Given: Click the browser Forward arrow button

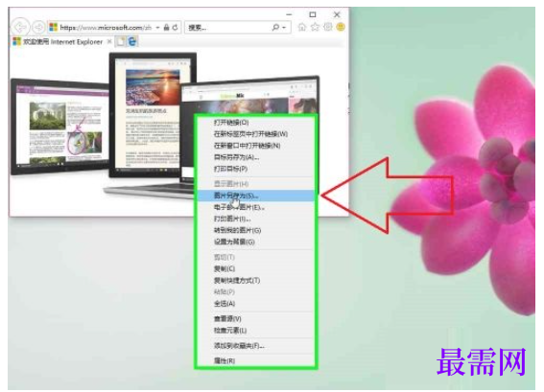Looking at the screenshot, I should 38,27.
